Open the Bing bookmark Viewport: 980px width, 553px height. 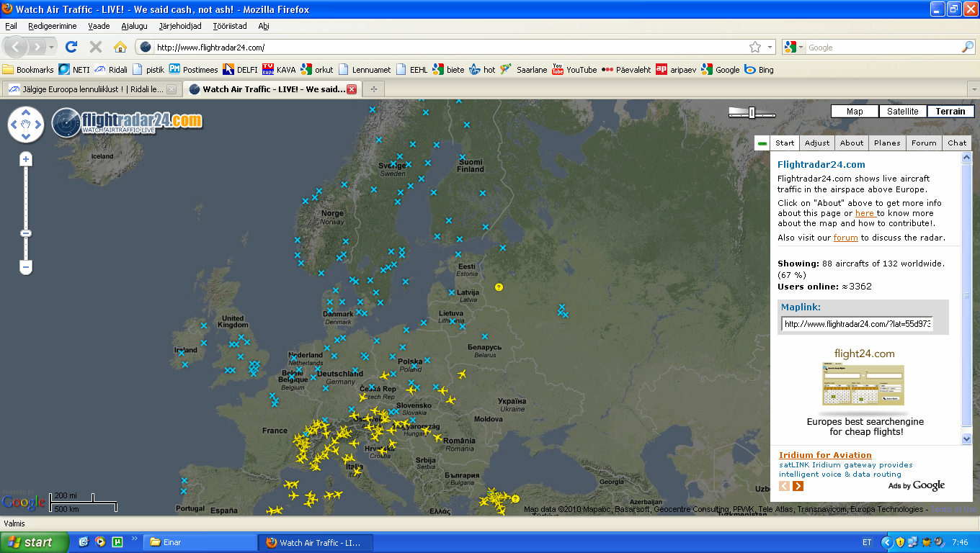click(x=759, y=70)
